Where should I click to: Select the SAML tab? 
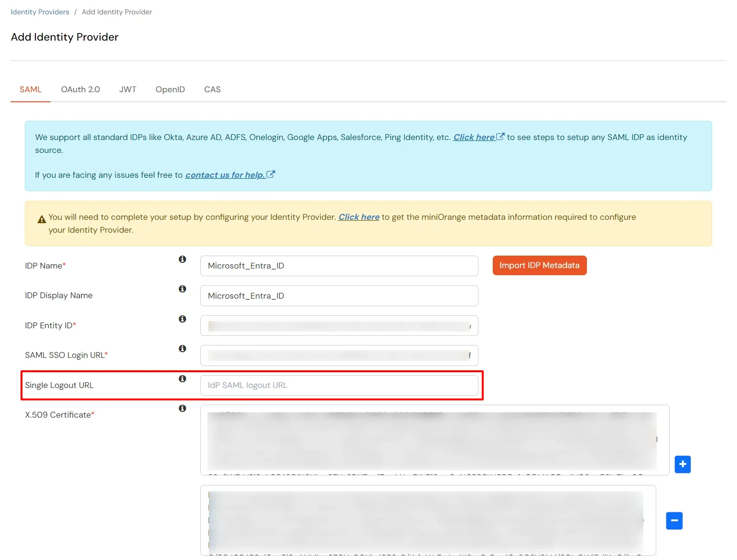(x=30, y=89)
